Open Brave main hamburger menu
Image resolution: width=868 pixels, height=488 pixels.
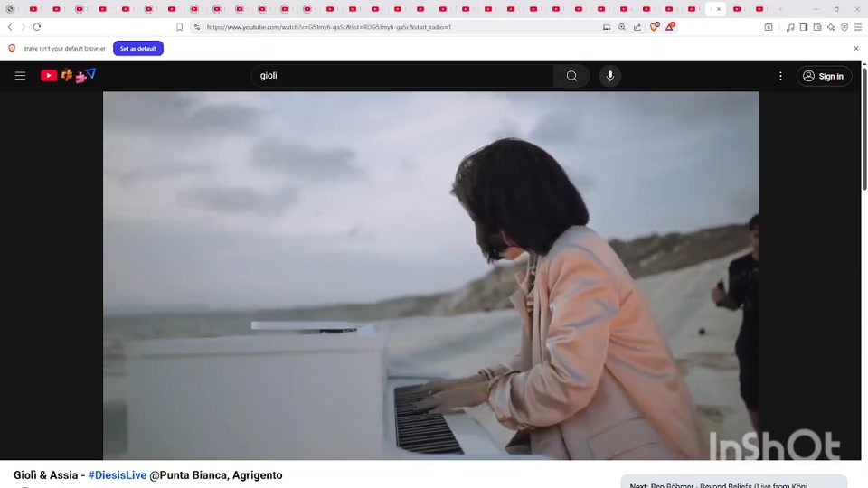(x=857, y=27)
